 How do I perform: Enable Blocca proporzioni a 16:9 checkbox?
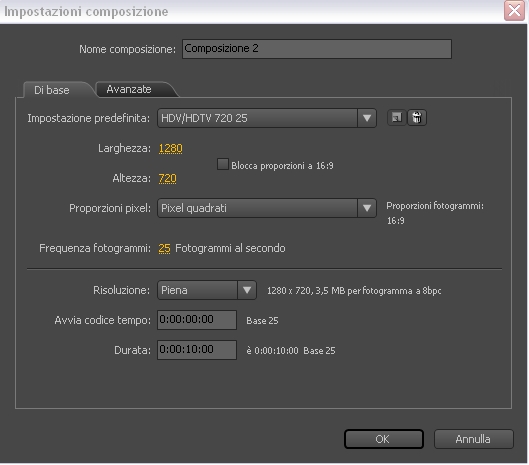point(223,164)
